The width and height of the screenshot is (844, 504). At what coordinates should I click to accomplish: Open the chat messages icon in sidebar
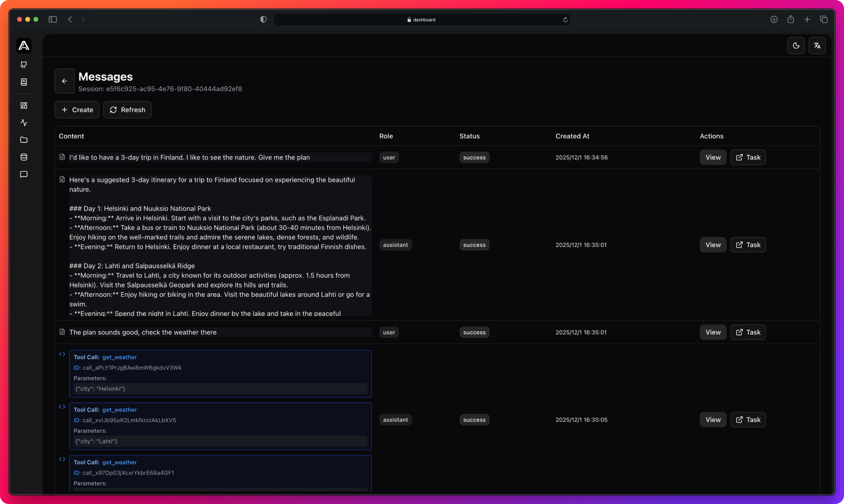coord(24,174)
